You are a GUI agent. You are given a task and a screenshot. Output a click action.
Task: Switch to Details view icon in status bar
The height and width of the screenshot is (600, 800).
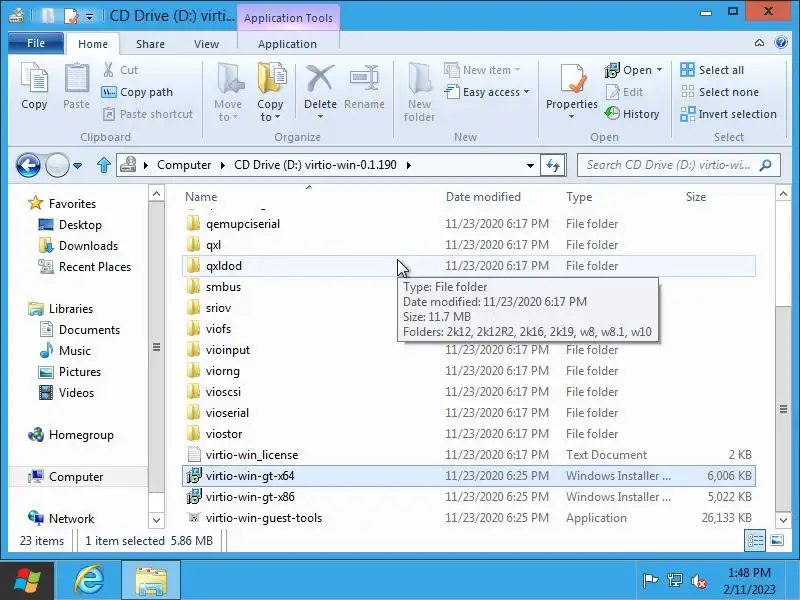click(755, 540)
